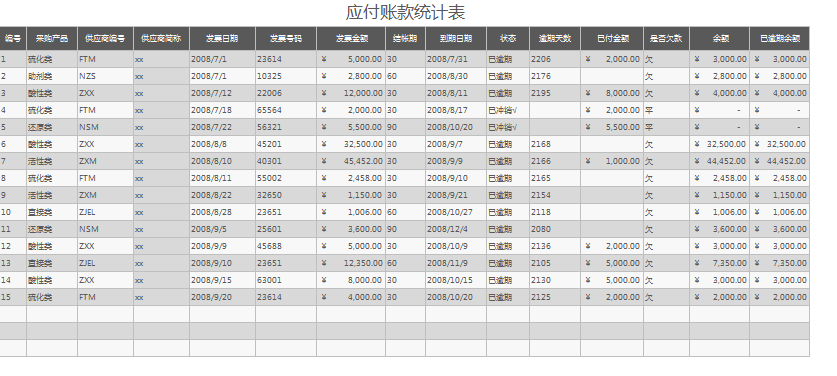Viewport: 837px width, 376px height.
Task: Click due date cell 2008/11/9
Action: 456,263
